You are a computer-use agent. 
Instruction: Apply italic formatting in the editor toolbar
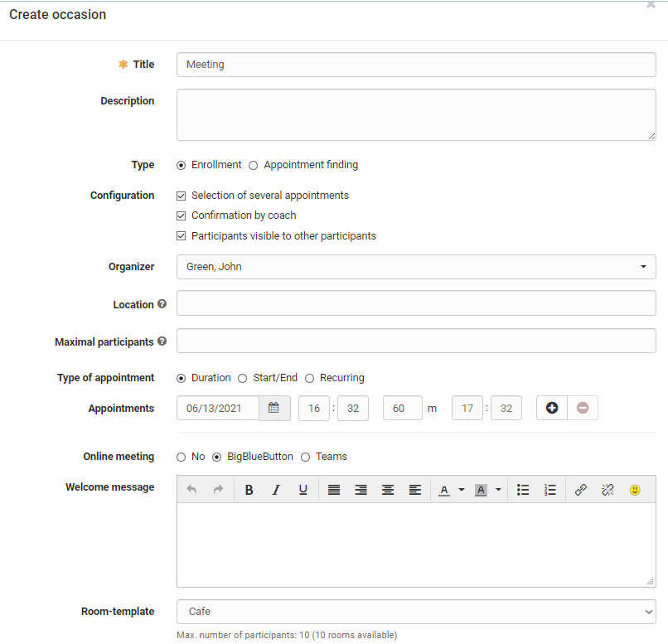pyautogui.click(x=276, y=490)
